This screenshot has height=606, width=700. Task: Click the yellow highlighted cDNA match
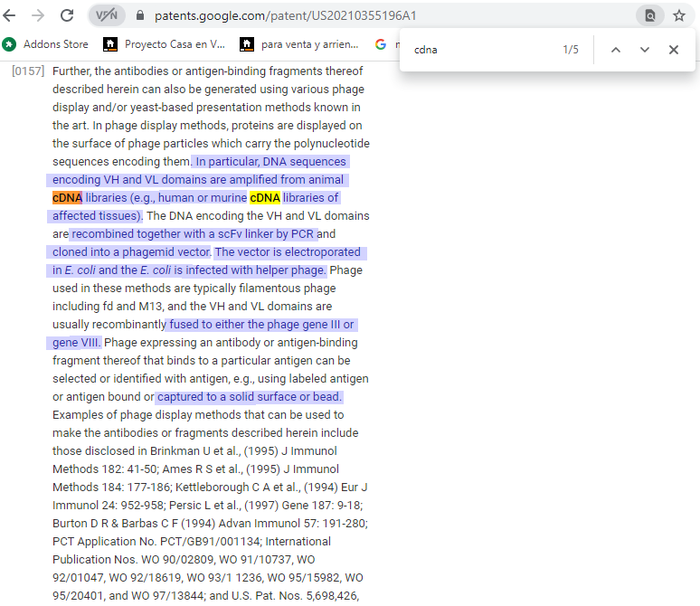tap(265, 198)
